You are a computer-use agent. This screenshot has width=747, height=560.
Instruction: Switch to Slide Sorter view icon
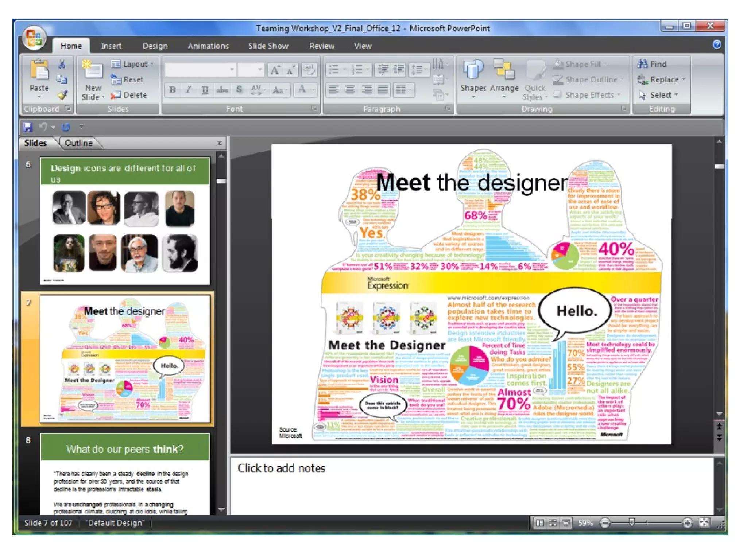tap(553, 523)
